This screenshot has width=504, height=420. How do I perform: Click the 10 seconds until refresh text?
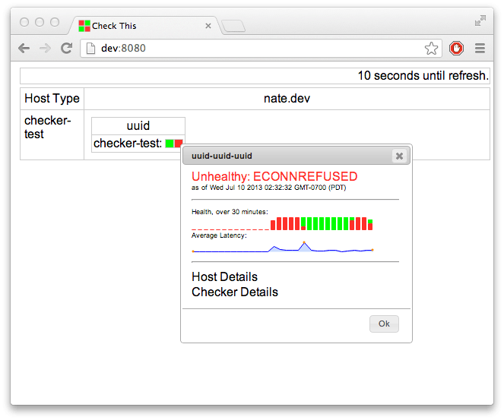(x=423, y=76)
